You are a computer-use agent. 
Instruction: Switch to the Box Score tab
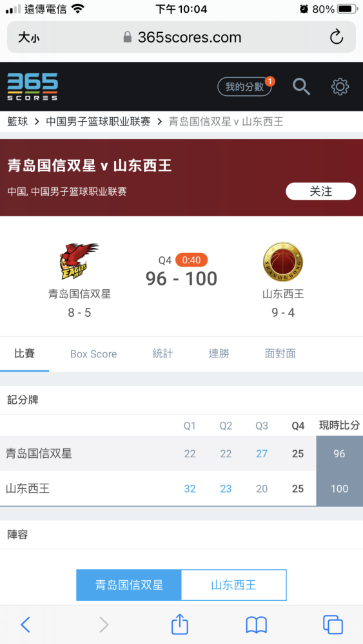pos(93,354)
